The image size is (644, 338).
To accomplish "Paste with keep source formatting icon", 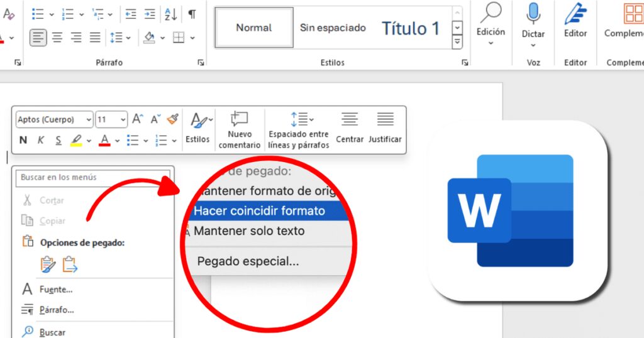I will tap(48, 264).
